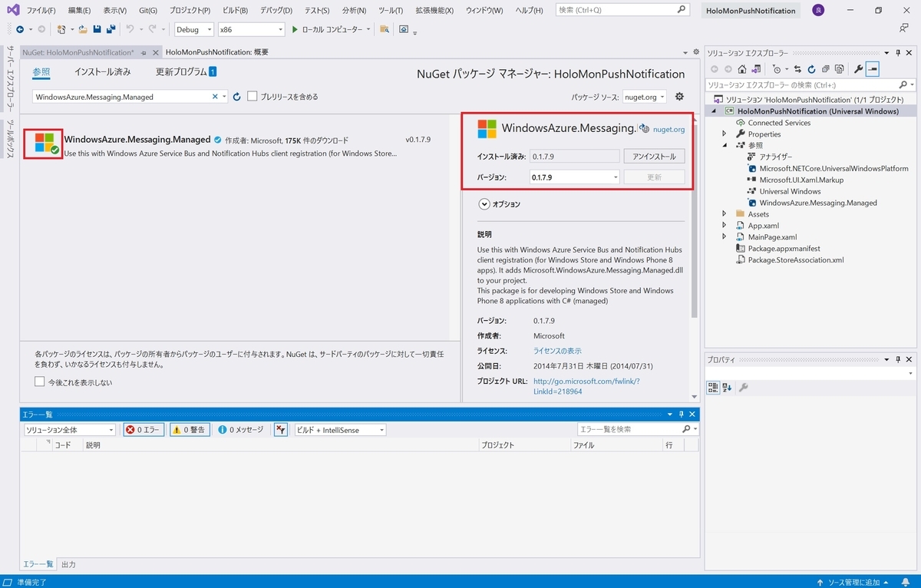921x588 pixels.
Task: Expand the options section chevron
Action: (x=484, y=204)
